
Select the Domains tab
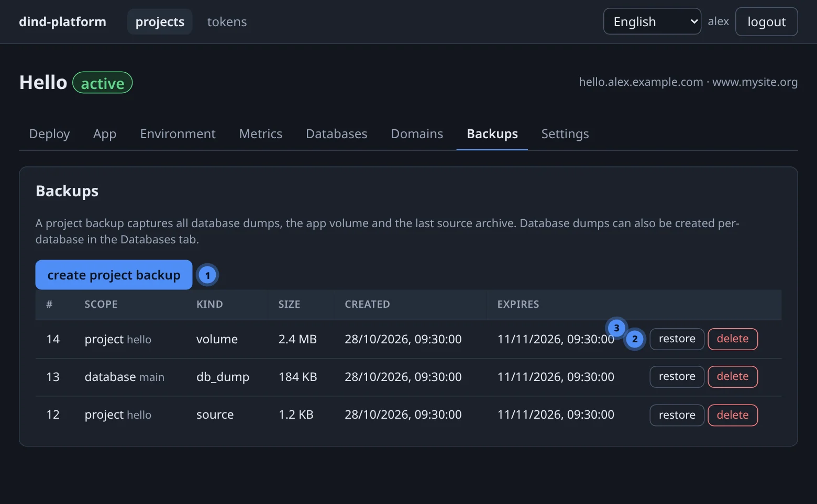(417, 134)
